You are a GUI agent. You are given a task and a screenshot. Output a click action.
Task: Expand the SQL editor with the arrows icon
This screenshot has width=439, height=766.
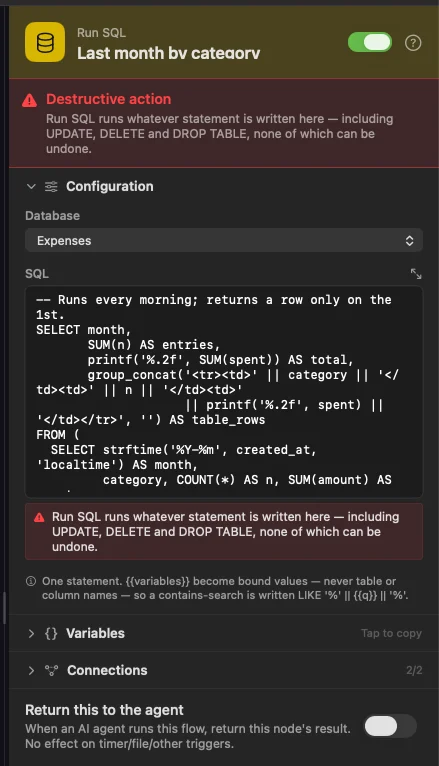point(416,274)
